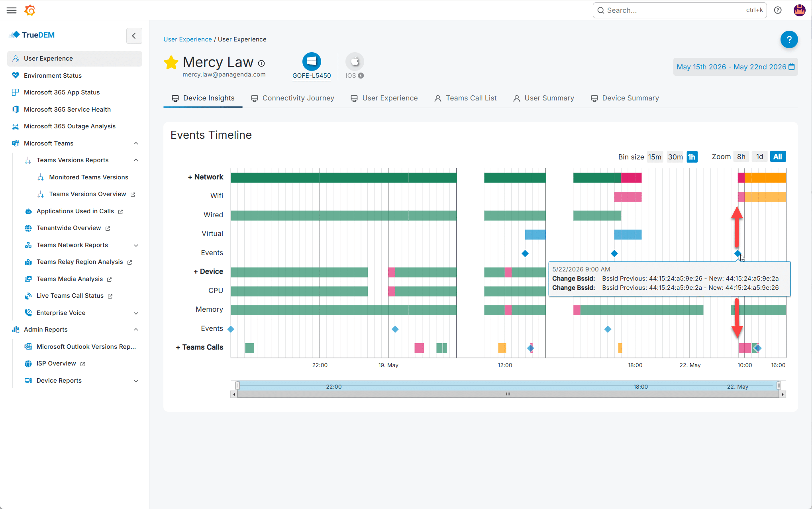Select the iOS Apple device icon
The width and height of the screenshot is (812, 509).
(x=355, y=62)
